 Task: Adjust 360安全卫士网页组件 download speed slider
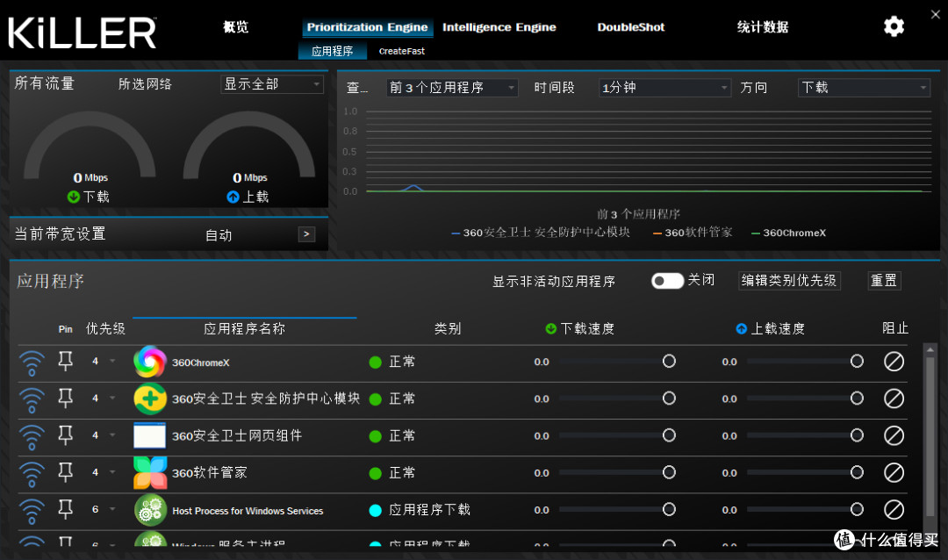point(617,435)
